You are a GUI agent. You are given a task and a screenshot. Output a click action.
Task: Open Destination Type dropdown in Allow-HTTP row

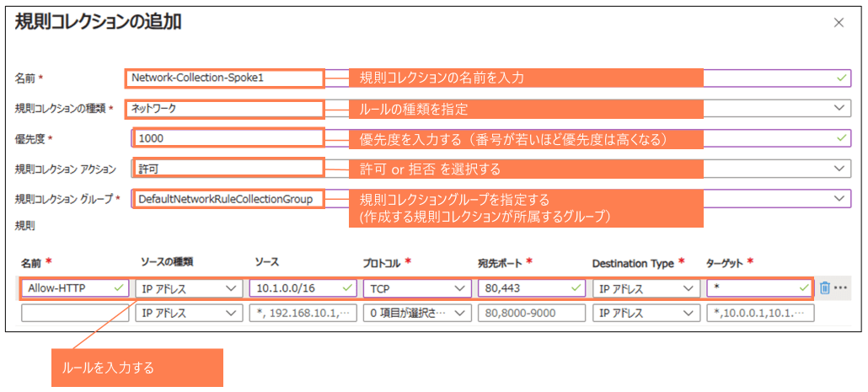646,288
